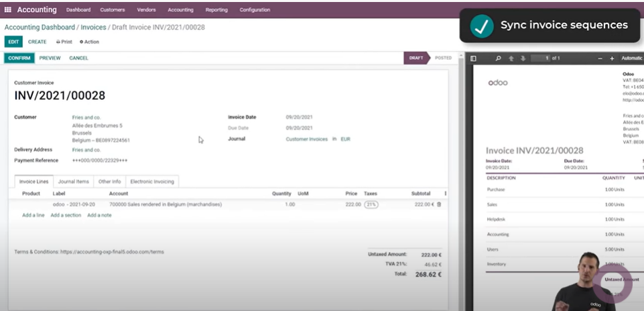Viewport: 644px width, 311px height.
Task: Click the Helpdesk row in PDF preview
Action: pos(556,219)
